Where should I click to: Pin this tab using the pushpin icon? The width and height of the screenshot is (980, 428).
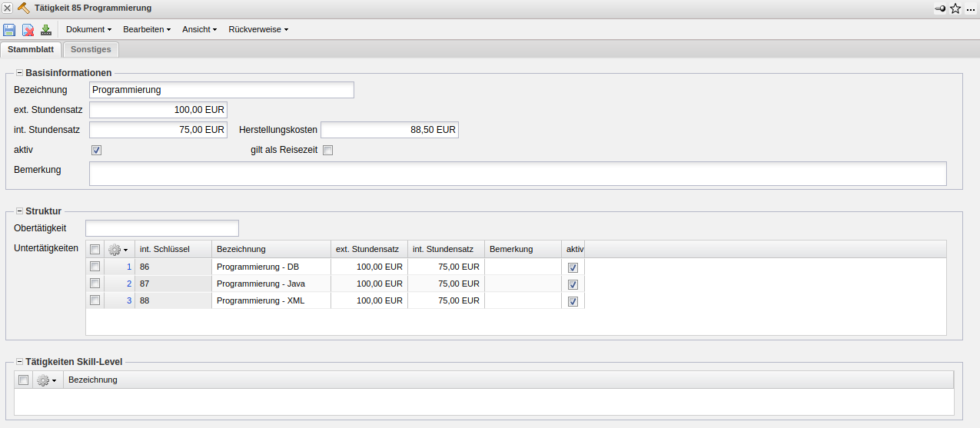pos(940,8)
